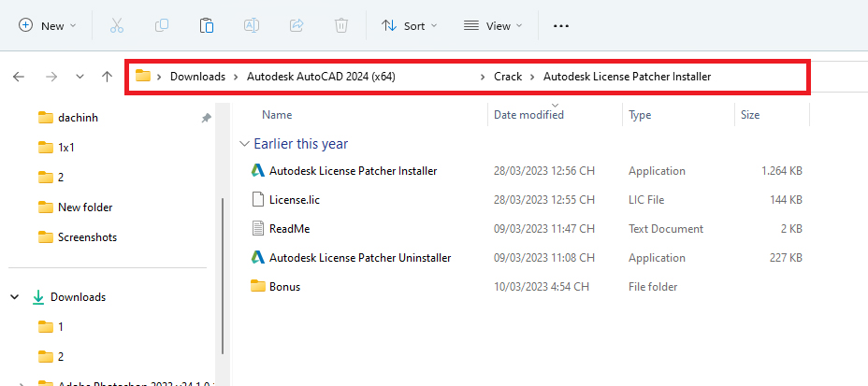Select the License.lic file icon

[x=258, y=200]
